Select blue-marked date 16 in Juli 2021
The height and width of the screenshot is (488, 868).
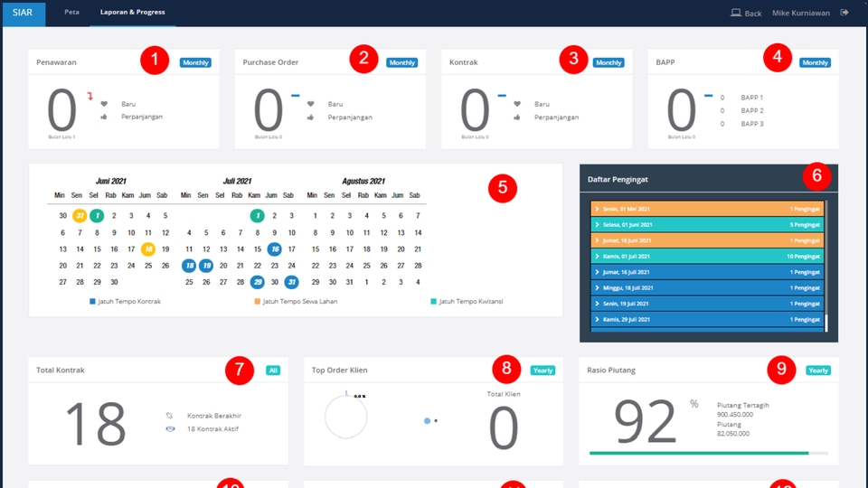[274, 249]
